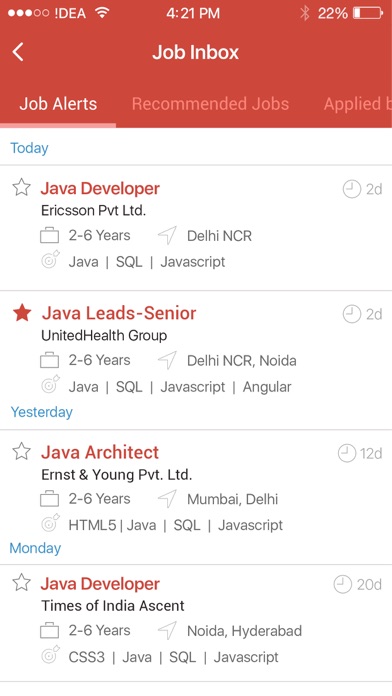Select the Job Alerts tab
The image size is (392, 696).
[x=58, y=104]
